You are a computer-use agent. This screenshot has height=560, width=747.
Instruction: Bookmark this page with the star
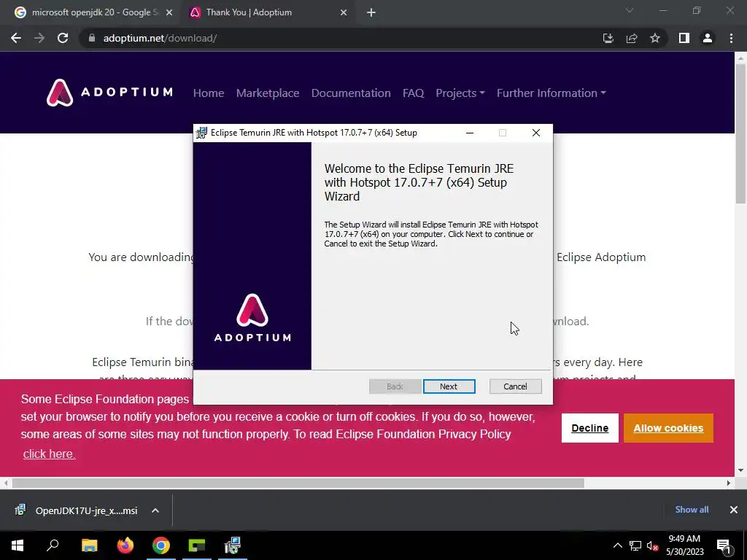[655, 38]
